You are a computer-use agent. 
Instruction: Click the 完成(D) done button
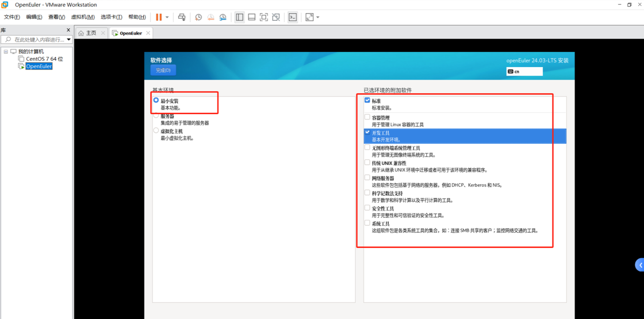click(163, 70)
